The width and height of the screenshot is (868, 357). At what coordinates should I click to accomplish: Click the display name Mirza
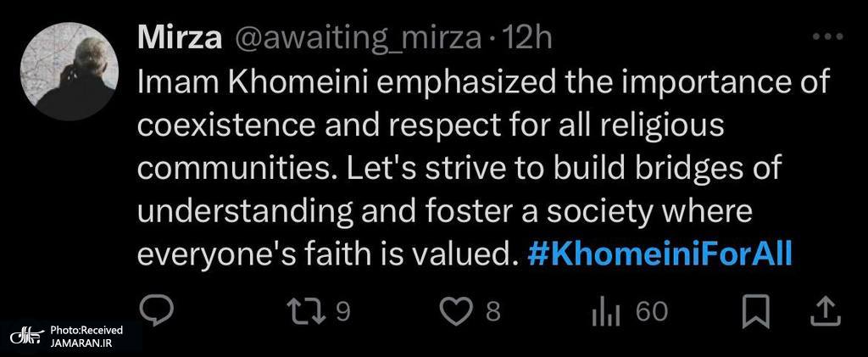click(x=179, y=37)
